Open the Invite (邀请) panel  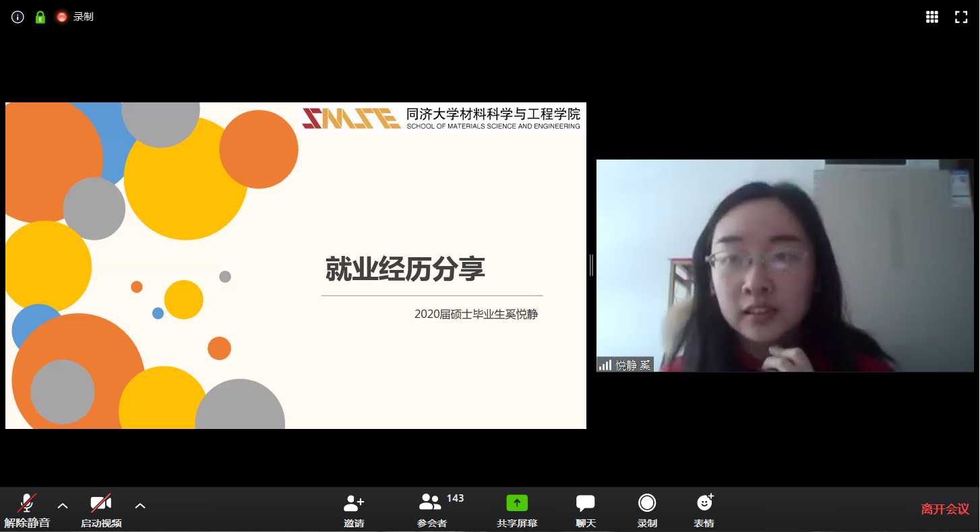click(354, 510)
